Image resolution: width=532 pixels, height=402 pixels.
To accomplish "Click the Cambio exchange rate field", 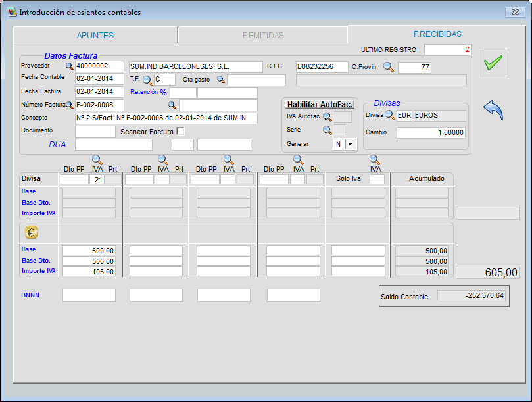I will (431, 132).
